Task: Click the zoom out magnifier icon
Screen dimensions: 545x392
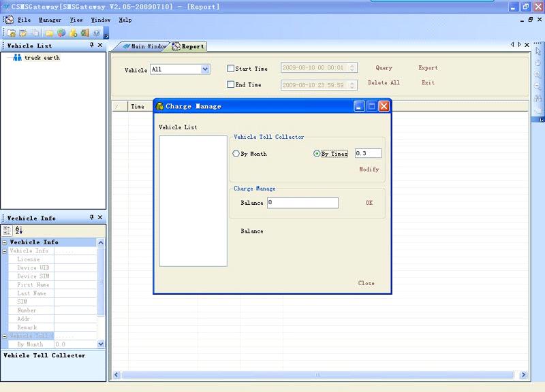Action: point(538,86)
